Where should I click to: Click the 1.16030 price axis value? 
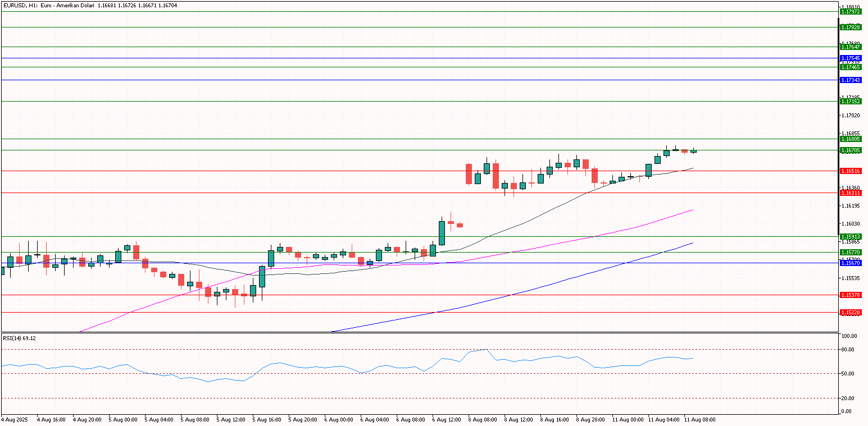[852, 224]
